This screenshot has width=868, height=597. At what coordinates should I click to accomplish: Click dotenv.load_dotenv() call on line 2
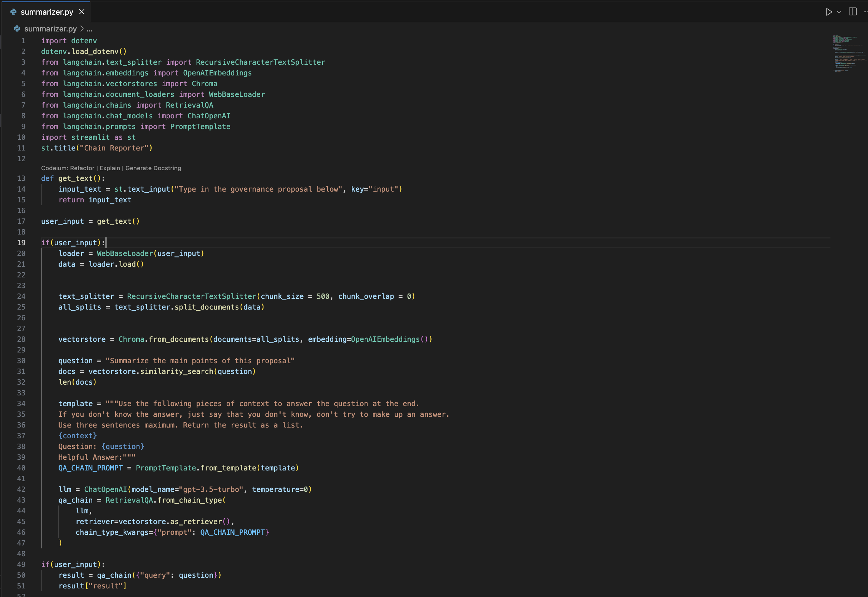[x=84, y=51]
